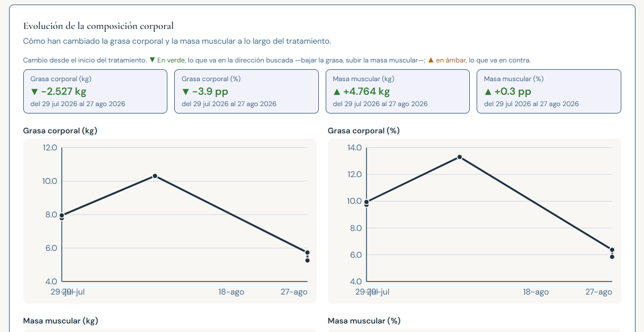Click the "En verde" legend text
Image resolution: width=644 pixels, height=332 pixels.
pyautogui.click(x=171, y=60)
